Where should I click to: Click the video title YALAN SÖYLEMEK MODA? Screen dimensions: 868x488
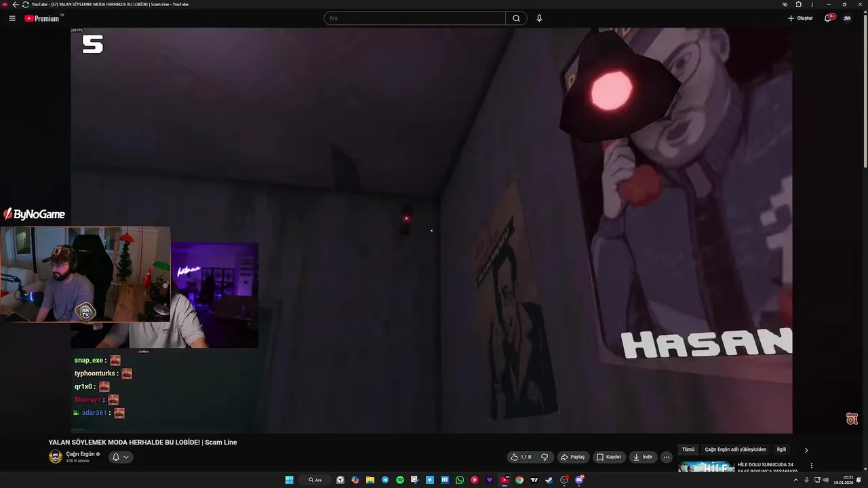point(142,443)
